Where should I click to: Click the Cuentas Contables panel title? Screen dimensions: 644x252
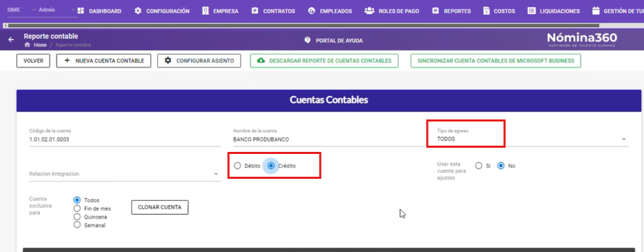329,100
